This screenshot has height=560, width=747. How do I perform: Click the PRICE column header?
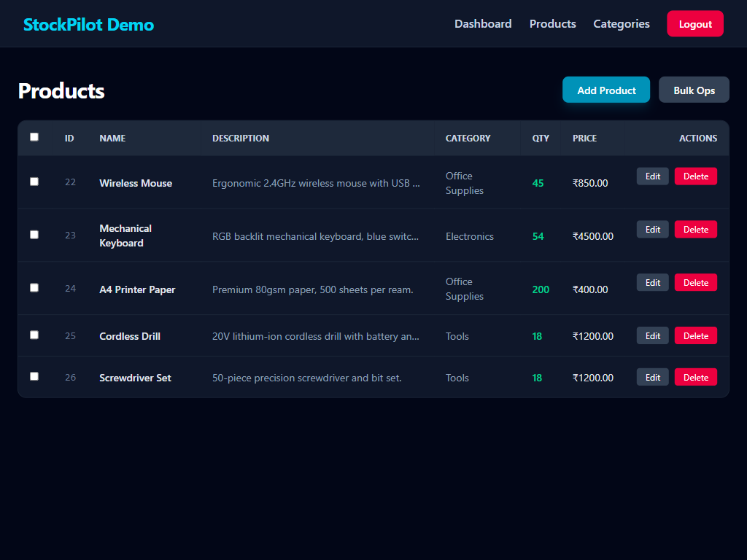[x=584, y=138]
